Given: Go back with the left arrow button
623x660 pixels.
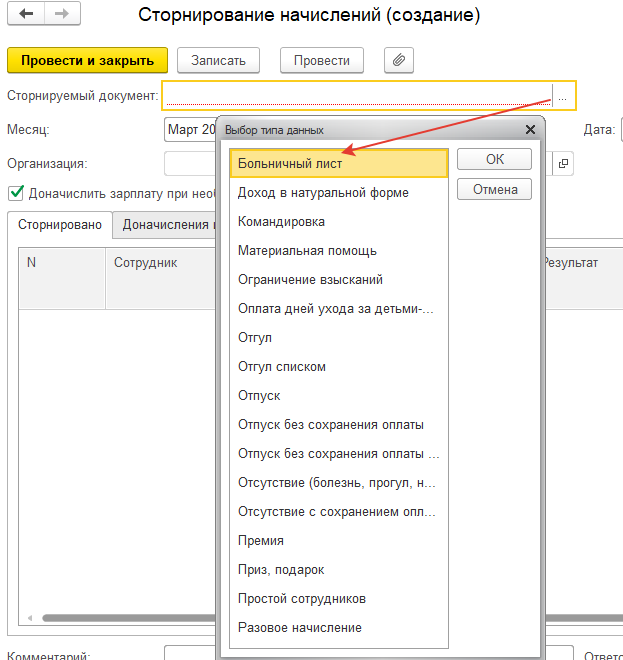Looking at the screenshot, I should click(26, 14).
